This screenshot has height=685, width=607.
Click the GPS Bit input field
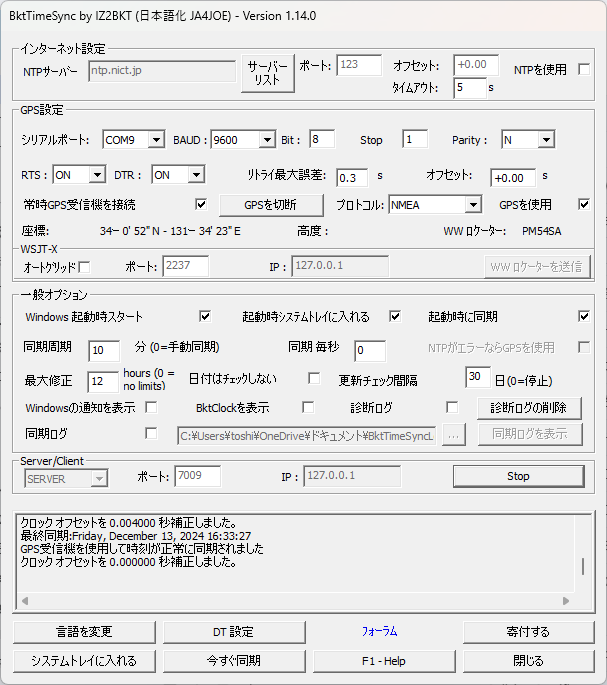tap(322, 139)
